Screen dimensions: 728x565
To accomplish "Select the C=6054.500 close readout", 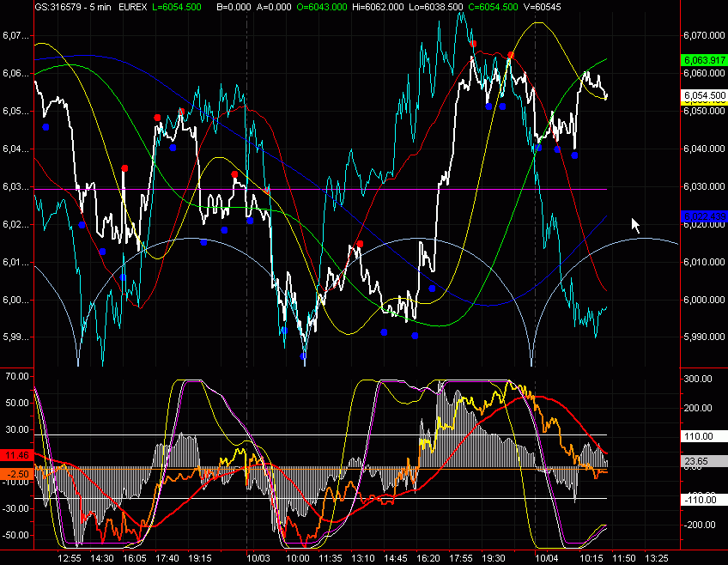I will [493, 7].
